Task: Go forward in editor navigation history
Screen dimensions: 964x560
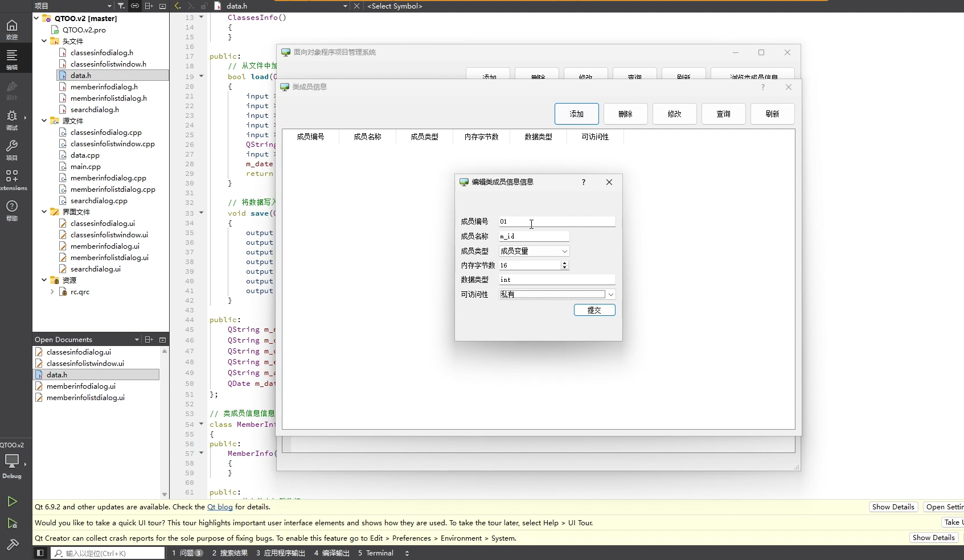Action: pyautogui.click(x=191, y=6)
